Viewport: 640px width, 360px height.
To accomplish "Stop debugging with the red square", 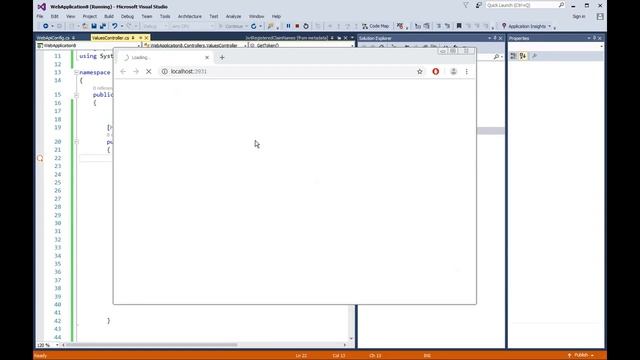I will 297,26.
